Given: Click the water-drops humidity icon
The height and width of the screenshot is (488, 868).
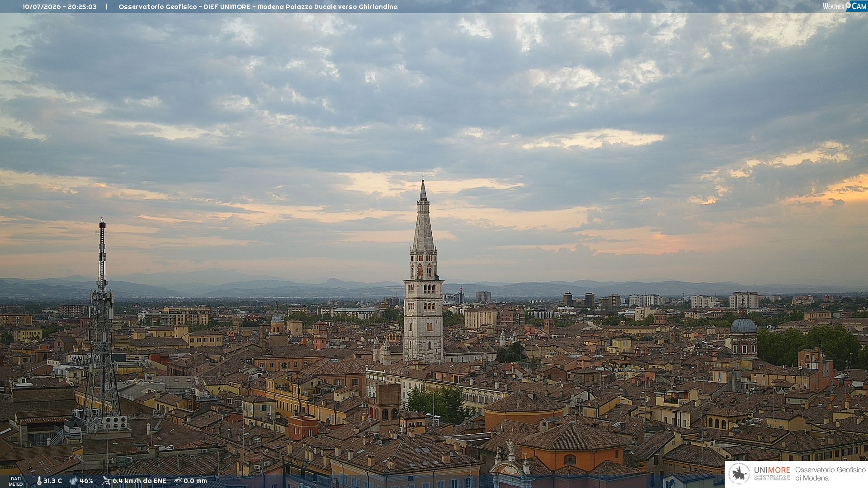Looking at the screenshot, I should [x=74, y=481].
